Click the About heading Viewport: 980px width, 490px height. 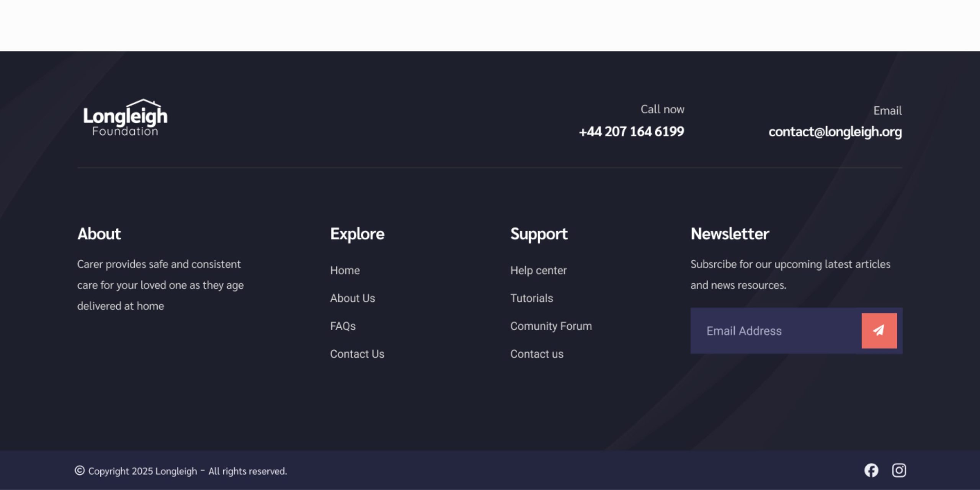point(99,234)
